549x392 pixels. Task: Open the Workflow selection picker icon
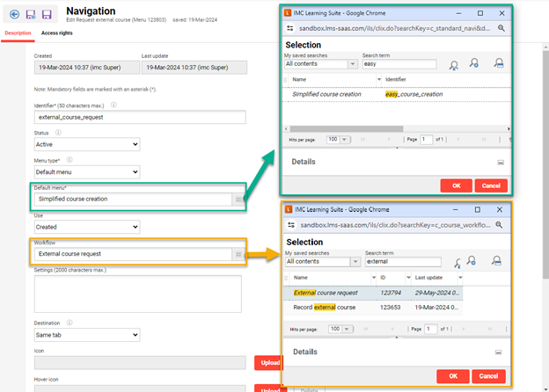click(x=238, y=254)
